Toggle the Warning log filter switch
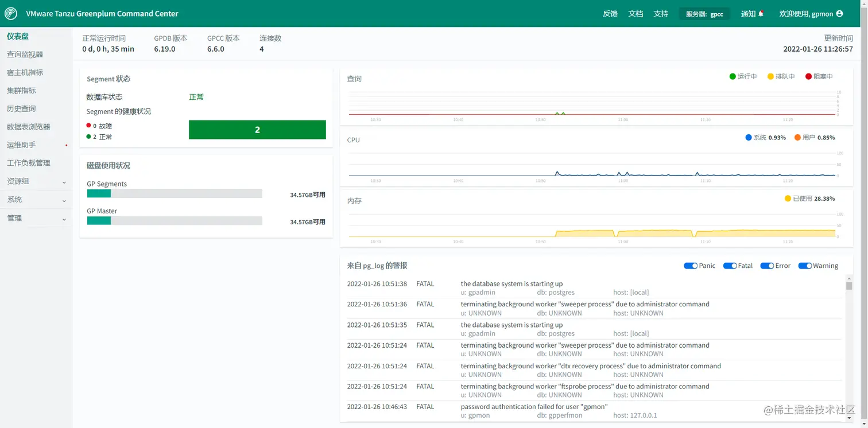This screenshot has width=868, height=428. coord(805,266)
